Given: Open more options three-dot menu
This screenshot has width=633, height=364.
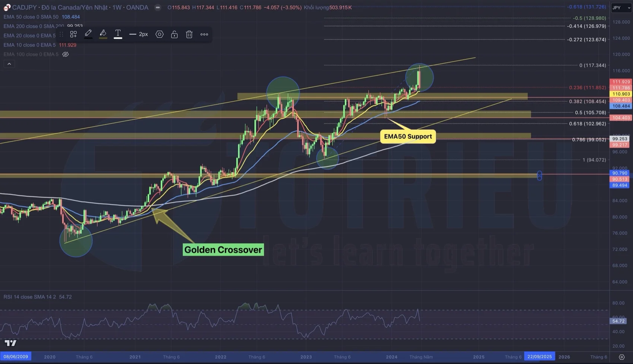Looking at the screenshot, I should (204, 34).
